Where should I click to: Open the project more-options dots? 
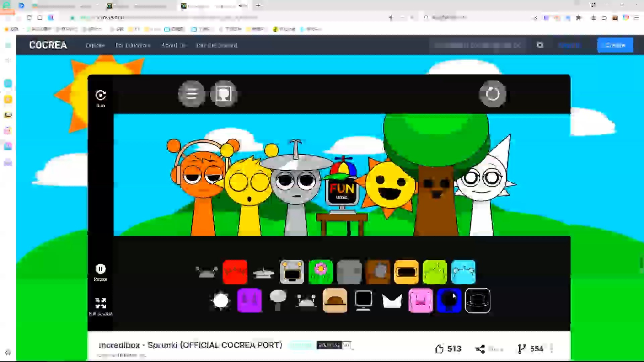[x=552, y=349]
